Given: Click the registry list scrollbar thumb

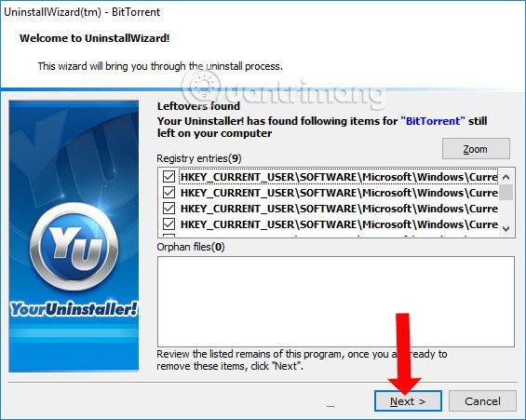Looking at the screenshot, I should [x=506, y=193].
